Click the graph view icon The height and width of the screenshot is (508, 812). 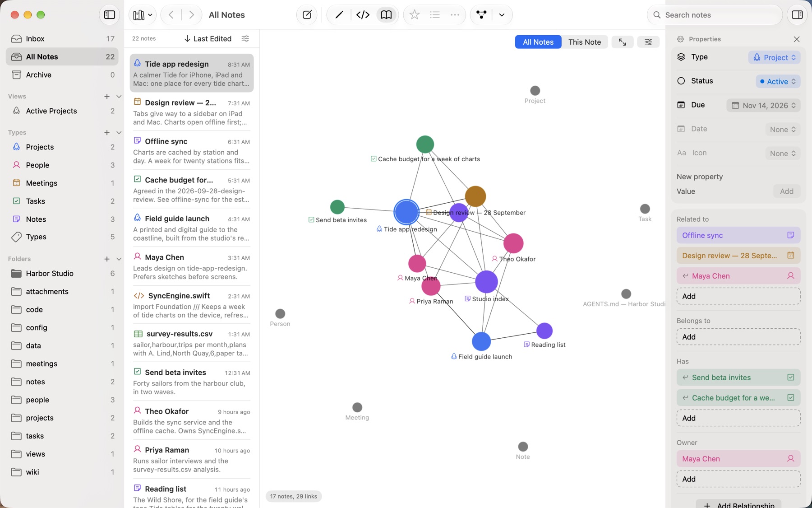point(481,15)
